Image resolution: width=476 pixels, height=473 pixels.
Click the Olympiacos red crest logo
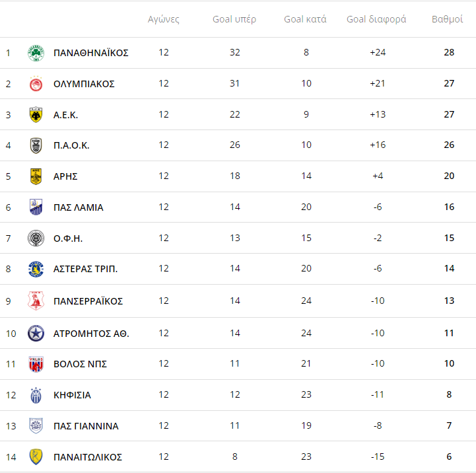(36, 84)
